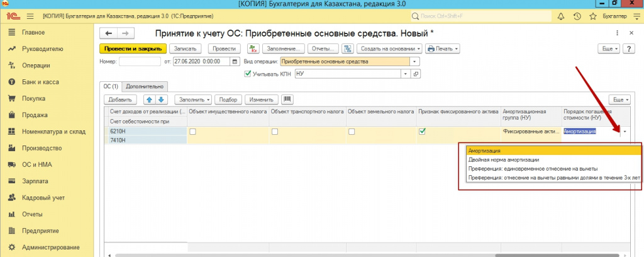Expand НУ tax accounting dropdown

406,74
